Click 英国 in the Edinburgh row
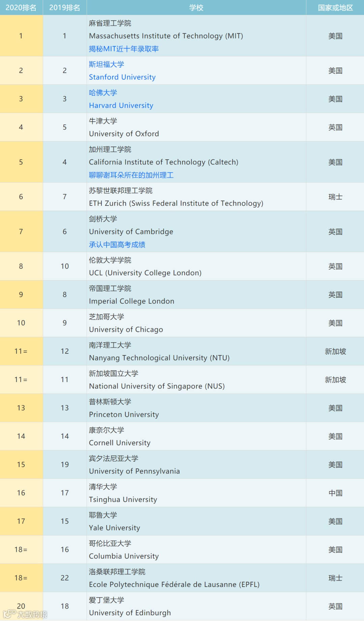This screenshot has width=364, height=621. (x=335, y=607)
